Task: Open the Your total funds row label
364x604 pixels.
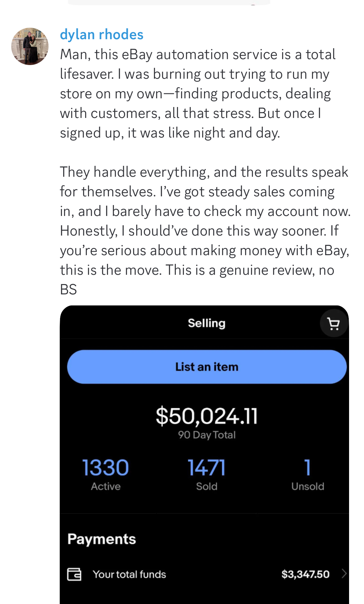Action: 129,574
